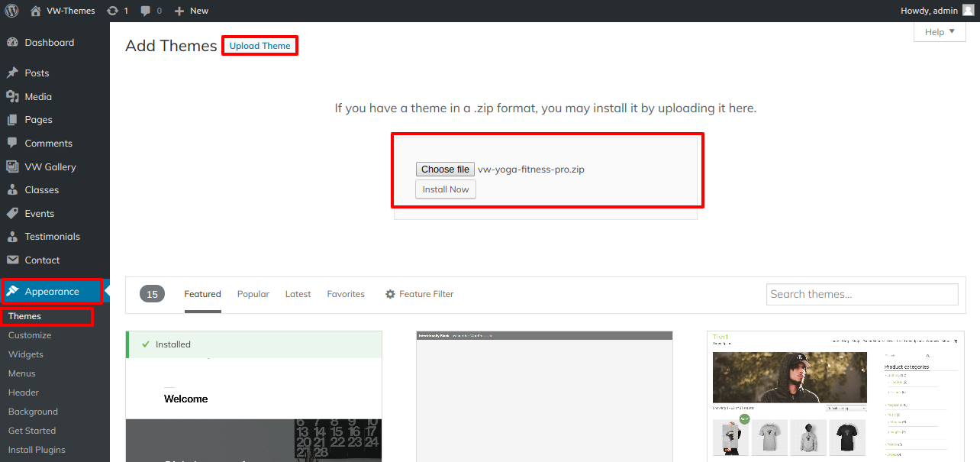
Task: Open the VW-Themes site home icon
Action: click(x=36, y=11)
